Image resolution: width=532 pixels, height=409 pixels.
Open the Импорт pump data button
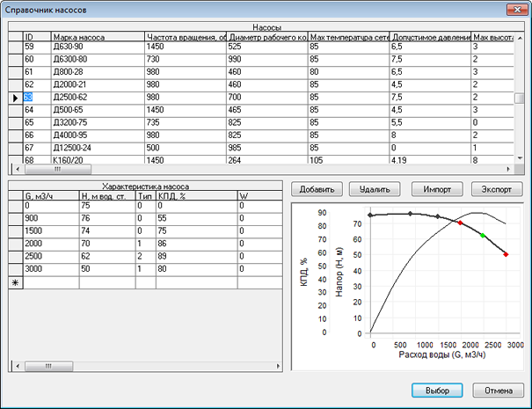click(x=436, y=189)
